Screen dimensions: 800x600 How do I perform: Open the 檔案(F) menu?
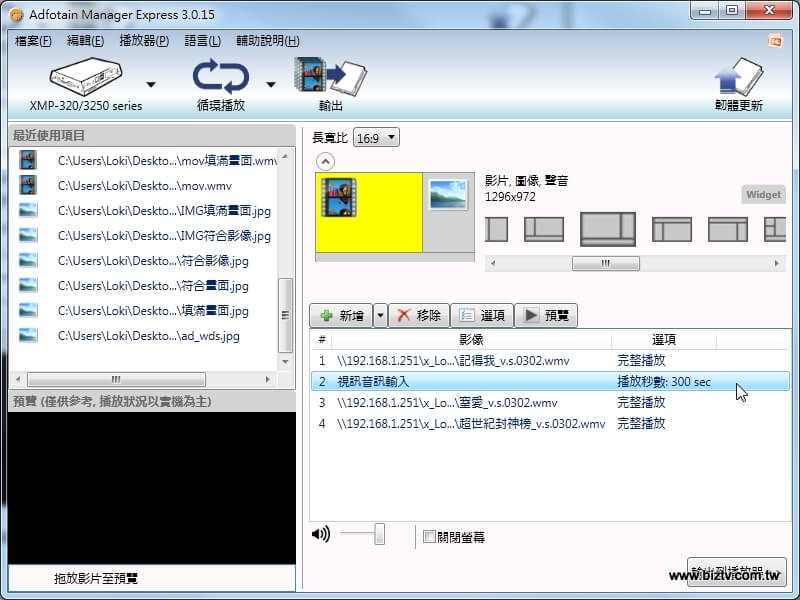pyautogui.click(x=34, y=41)
